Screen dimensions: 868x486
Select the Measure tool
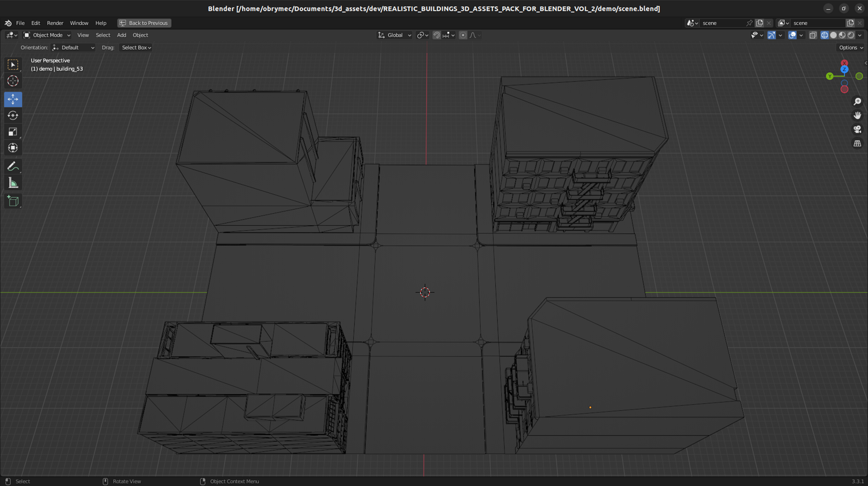[13, 183]
